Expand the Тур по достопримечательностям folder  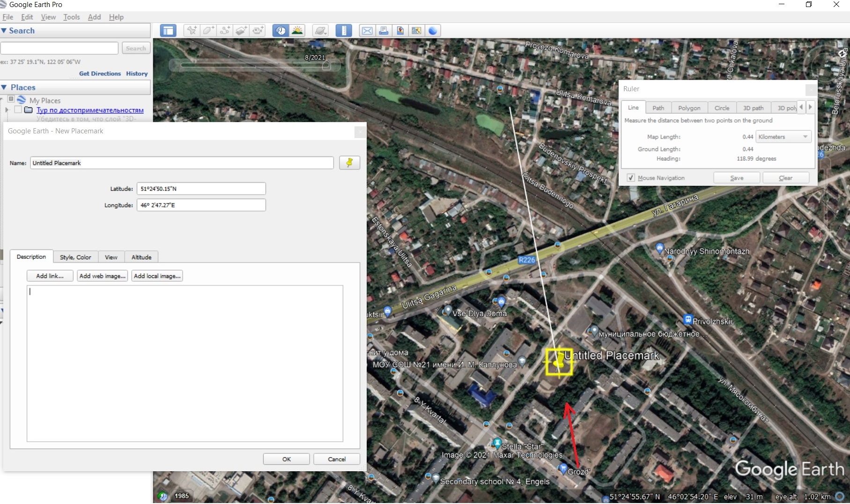coord(7,110)
